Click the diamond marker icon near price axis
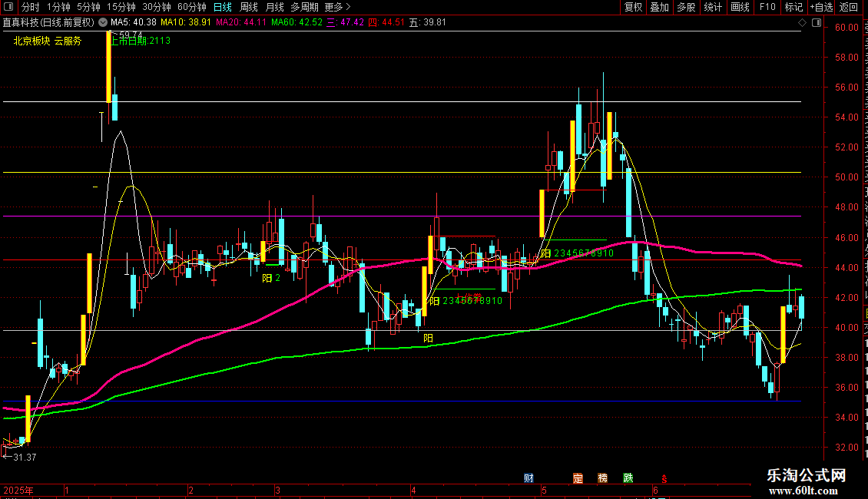The height and width of the screenshot is (499, 868). click(802, 22)
